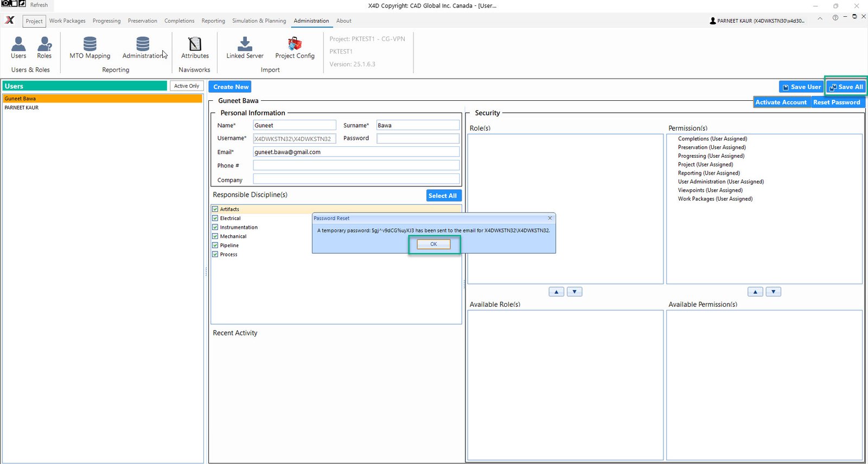
Task: Click the Save All button
Action: tap(846, 87)
